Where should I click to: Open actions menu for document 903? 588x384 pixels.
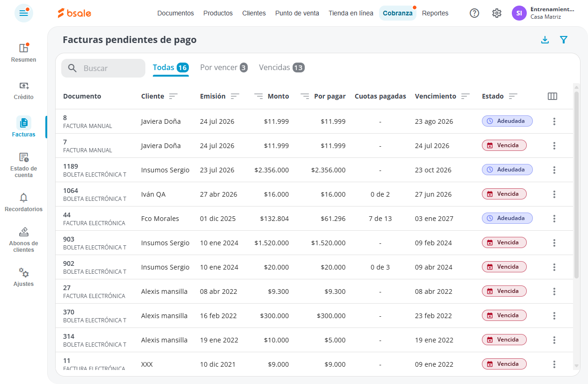coord(554,243)
